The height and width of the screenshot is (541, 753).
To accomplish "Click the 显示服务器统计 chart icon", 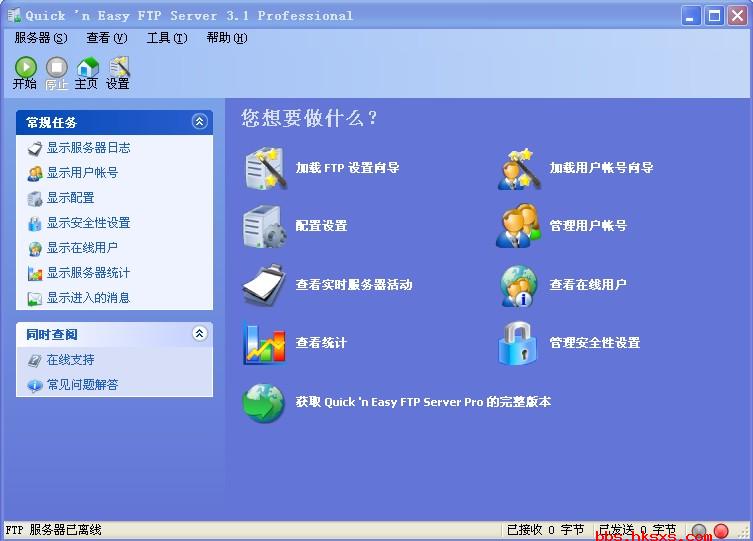I will pyautogui.click(x=35, y=273).
